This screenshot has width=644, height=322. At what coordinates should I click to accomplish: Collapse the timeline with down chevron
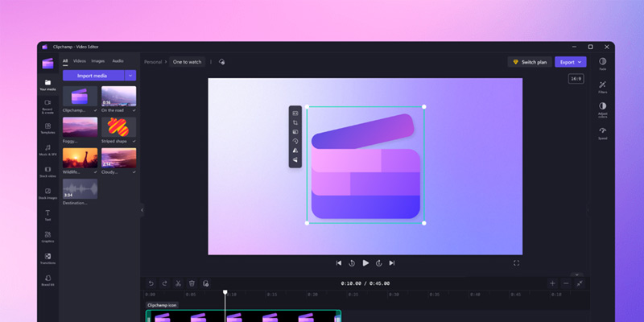tap(576, 275)
